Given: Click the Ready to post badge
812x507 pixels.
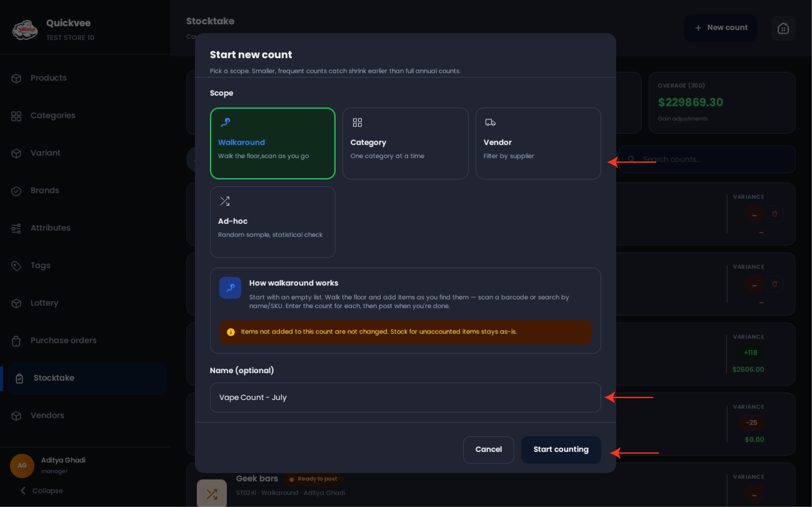Looking at the screenshot, I should [313, 479].
